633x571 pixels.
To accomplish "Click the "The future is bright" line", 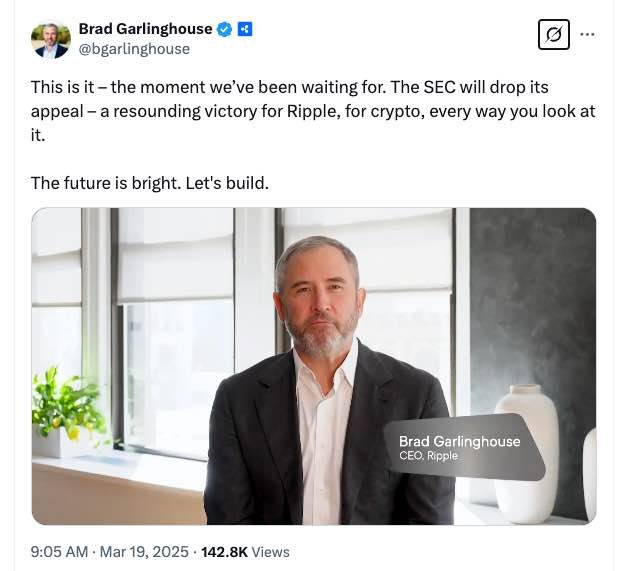I will pos(149,183).
